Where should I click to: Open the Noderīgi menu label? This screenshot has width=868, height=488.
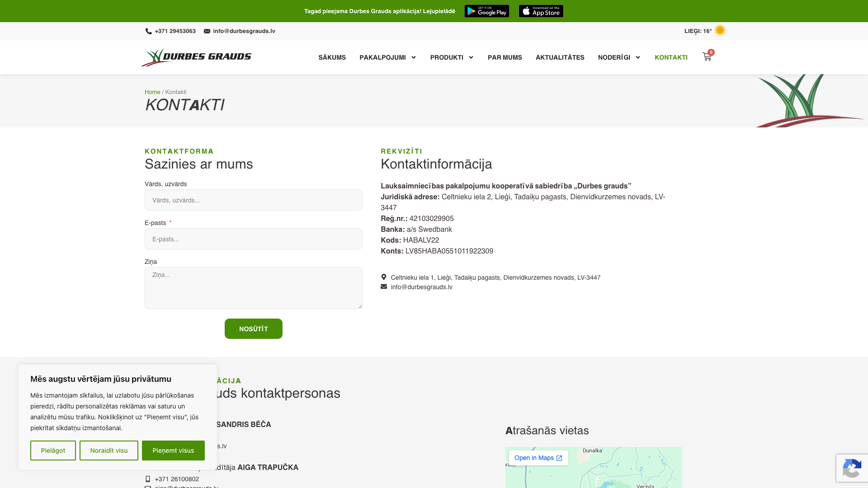click(614, 57)
